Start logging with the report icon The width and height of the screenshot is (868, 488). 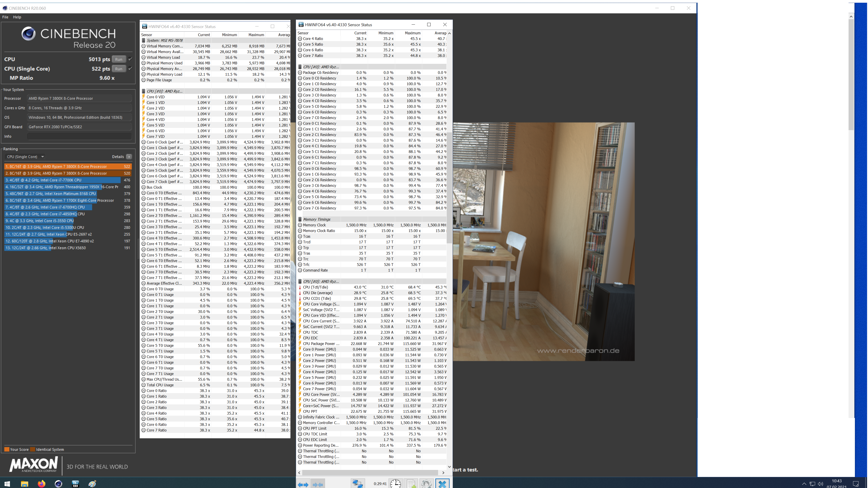click(x=411, y=484)
